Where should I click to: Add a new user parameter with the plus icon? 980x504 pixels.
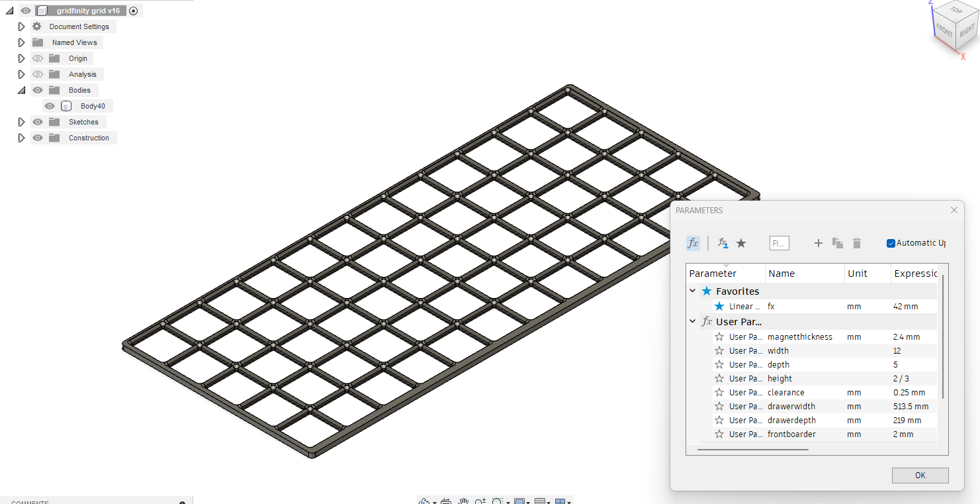pos(818,243)
